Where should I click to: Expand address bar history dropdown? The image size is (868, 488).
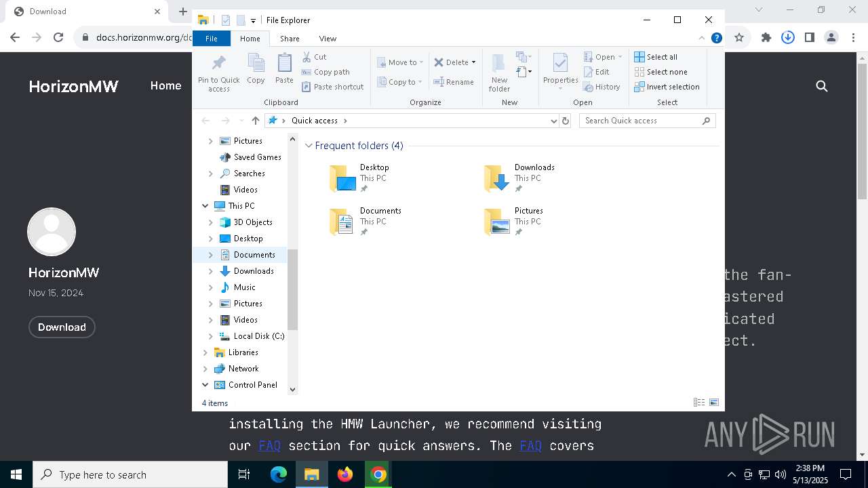pos(554,121)
